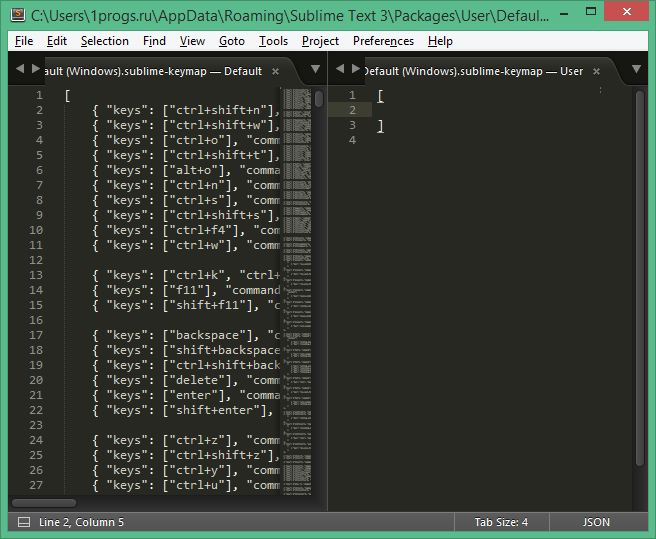The width and height of the screenshot is (656, 539).
Task: Open the Tools menu
Action: tap(273, 41)
